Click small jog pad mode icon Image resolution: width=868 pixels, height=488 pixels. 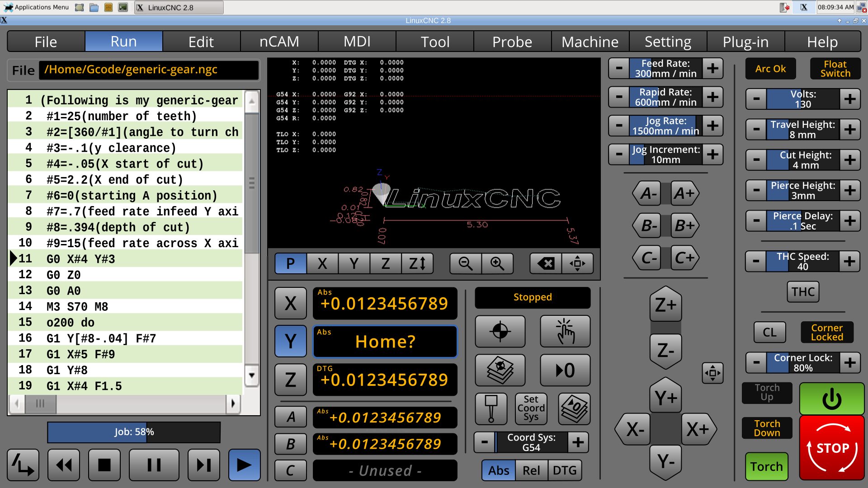pos(712,373)
